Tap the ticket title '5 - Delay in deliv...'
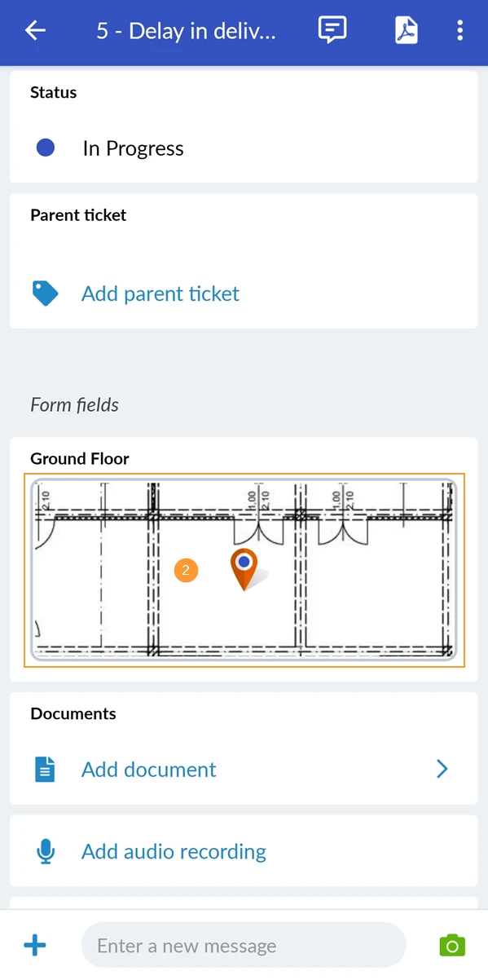Screen dimensions: 488x980 187,32
